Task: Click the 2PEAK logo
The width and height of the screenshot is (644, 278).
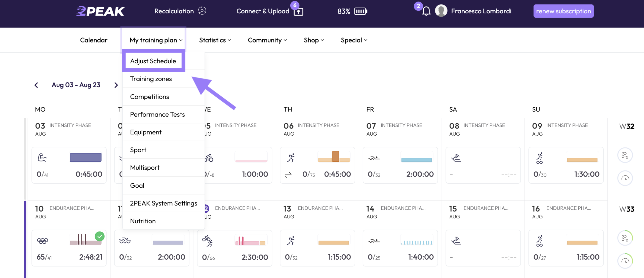Action: coord(100,11)
